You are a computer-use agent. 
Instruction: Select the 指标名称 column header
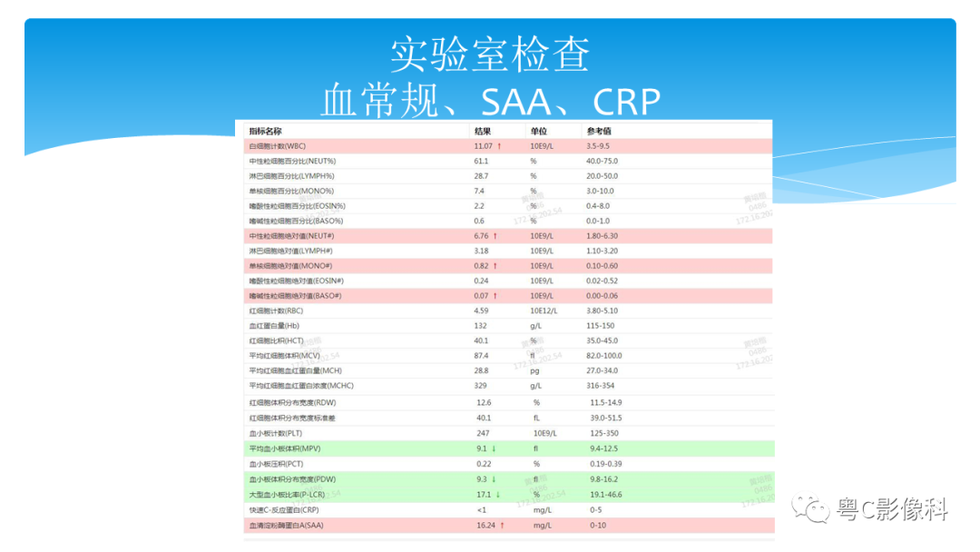click(265, 132)
